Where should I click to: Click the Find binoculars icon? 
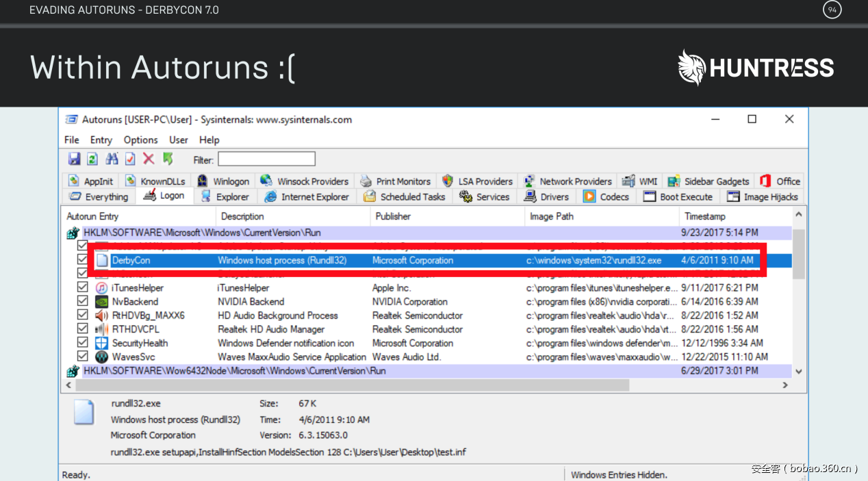tap(112, 159)
